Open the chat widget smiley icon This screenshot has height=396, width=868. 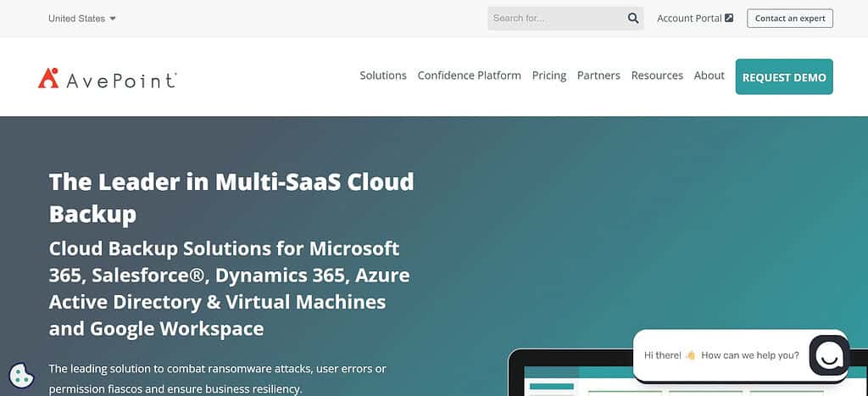pos(829,355)
